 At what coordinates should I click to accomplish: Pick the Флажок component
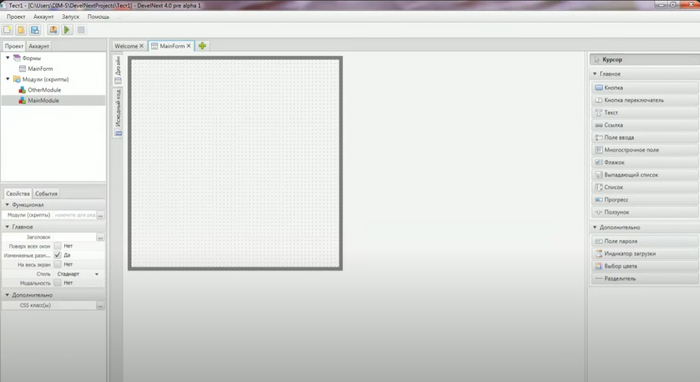[645, 162]
